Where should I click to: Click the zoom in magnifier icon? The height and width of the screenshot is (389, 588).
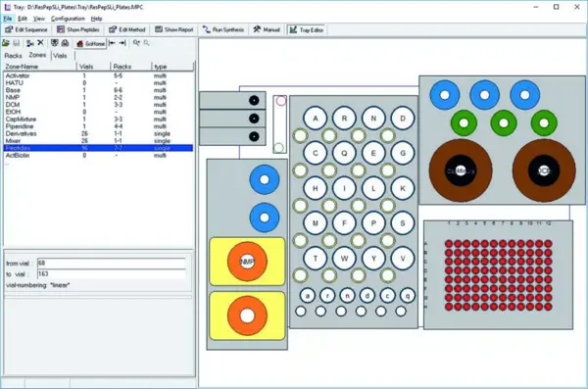136,43
